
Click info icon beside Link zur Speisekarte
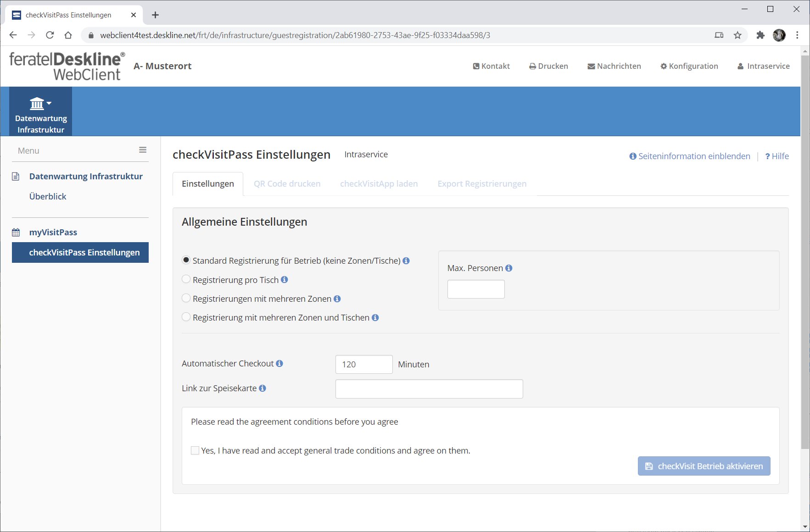(263, 388)
